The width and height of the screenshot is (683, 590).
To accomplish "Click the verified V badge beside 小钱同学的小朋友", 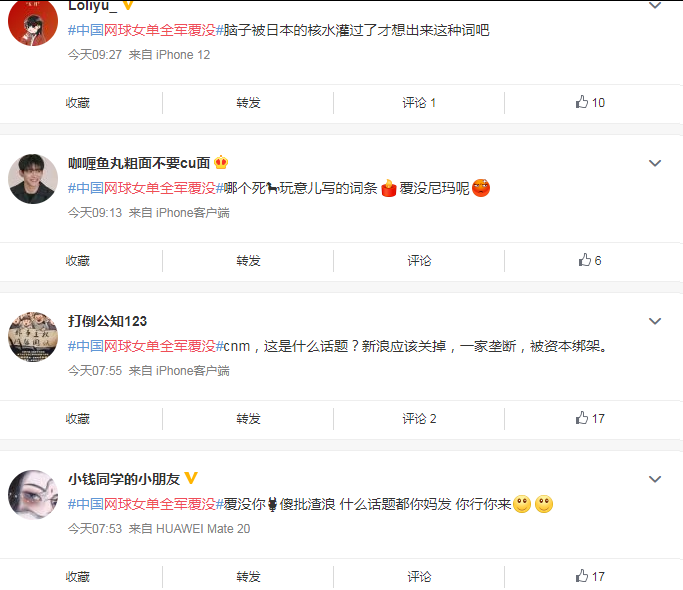I will (191, 478).
